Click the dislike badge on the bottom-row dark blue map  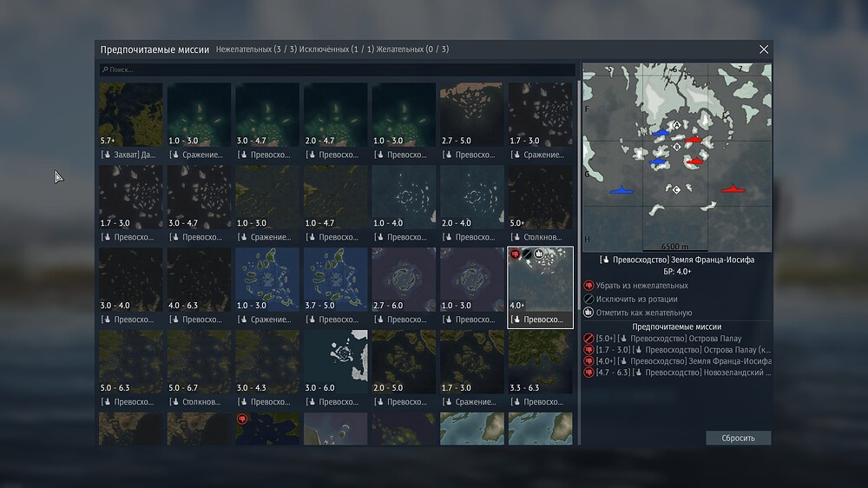click(243, 419)
